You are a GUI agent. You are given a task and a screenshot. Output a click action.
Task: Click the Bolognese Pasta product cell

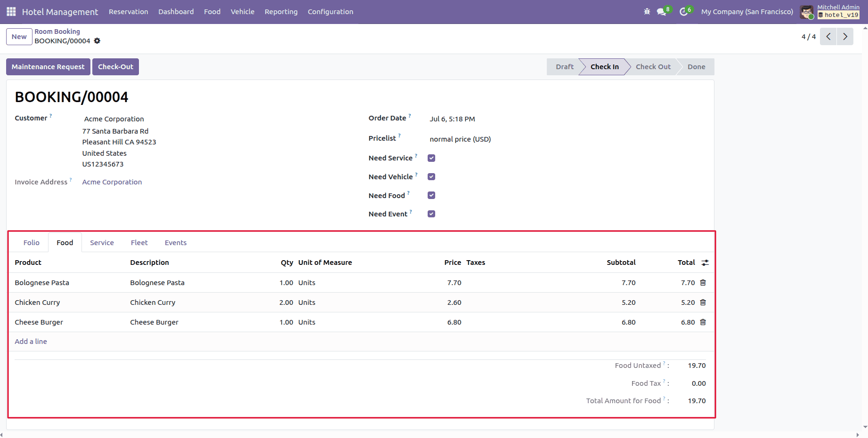[42, 283]
